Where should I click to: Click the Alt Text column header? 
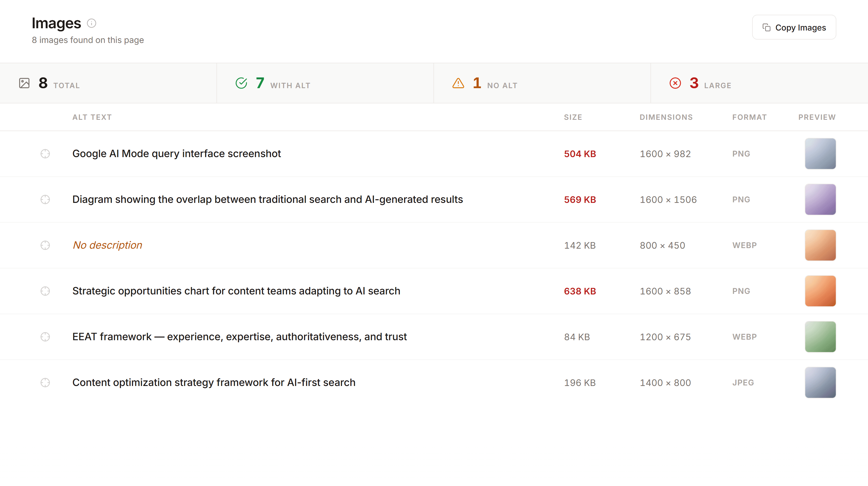(x=92, y=117)
